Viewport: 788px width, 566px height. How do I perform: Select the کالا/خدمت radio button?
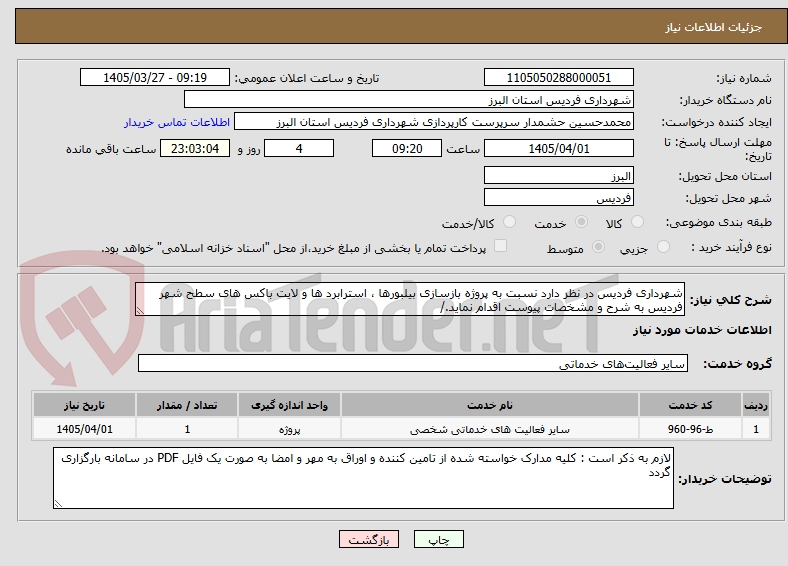[x=510, y=222]
